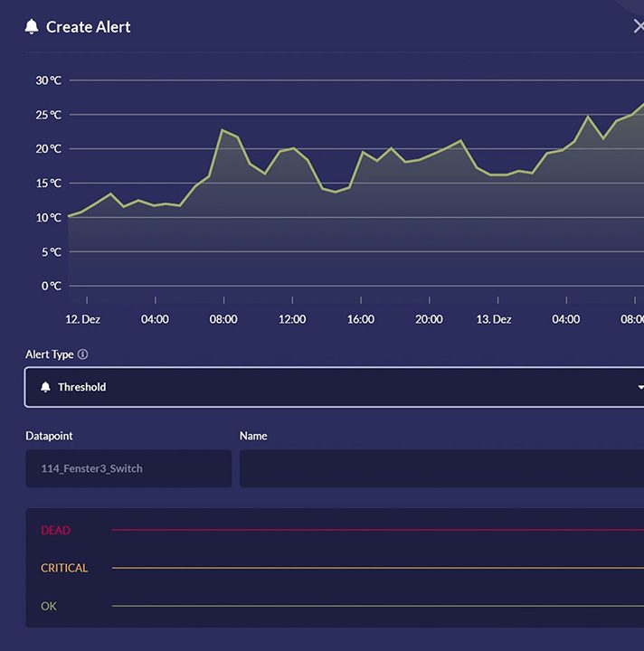Click the chart peak near 08:00 on 12. Dez

(223, 129)
